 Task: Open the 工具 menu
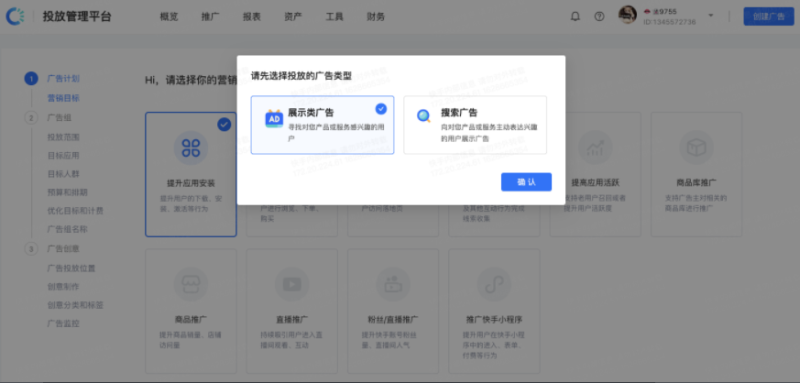pos(334,17)
